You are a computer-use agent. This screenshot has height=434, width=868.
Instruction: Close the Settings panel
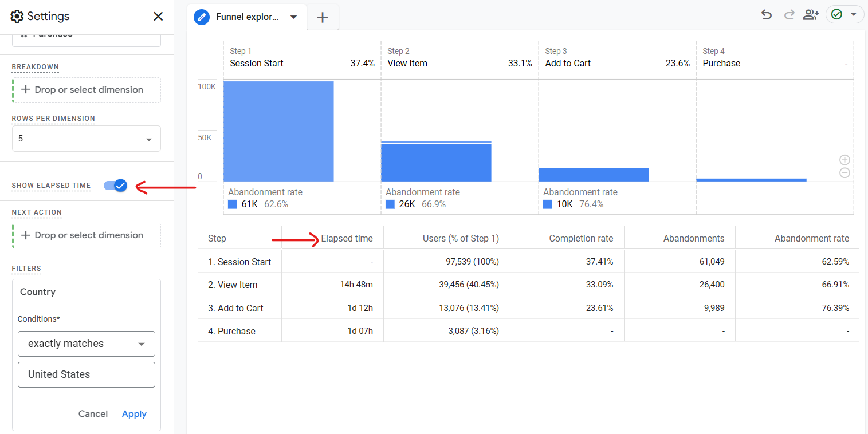(x=158, y=17)
